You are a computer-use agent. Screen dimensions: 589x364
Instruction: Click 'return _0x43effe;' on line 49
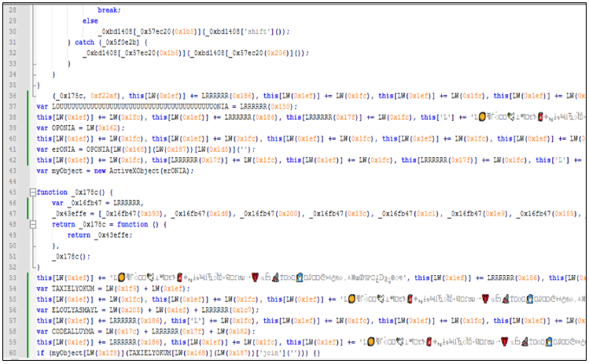pyautogui.click(x=100, y=235)
